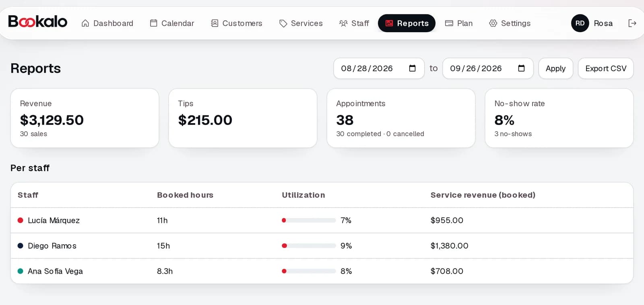Open the Dashboard home icon

coord(85,23)
